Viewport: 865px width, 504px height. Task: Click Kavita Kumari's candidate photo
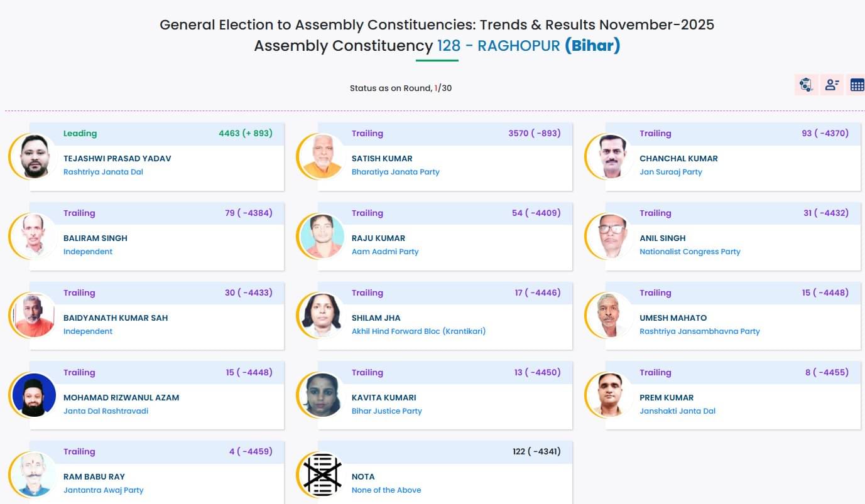click(323, 395)
